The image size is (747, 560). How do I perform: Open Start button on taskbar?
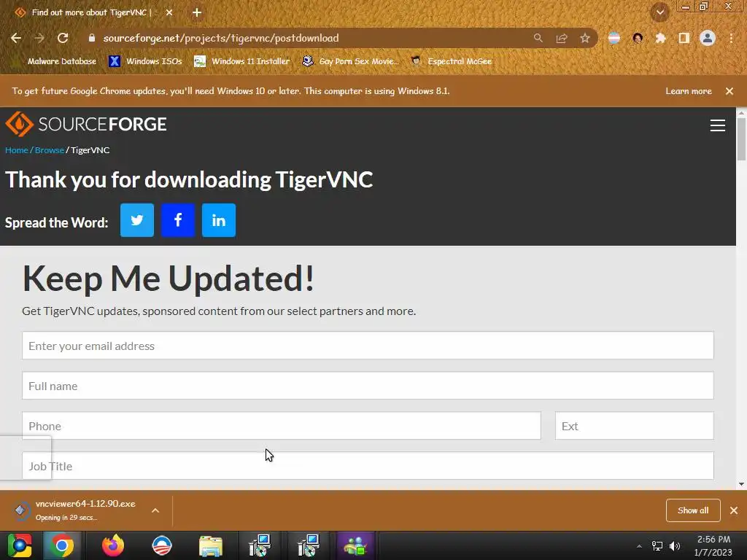click(x=20, y=545)
